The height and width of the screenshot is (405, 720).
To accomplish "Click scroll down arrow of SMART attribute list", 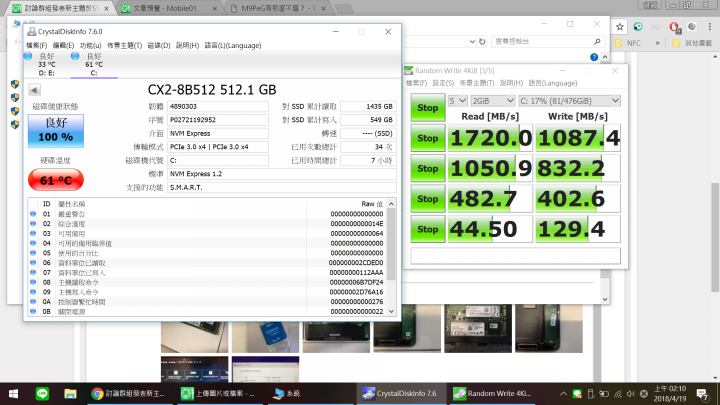I will 391,311.
